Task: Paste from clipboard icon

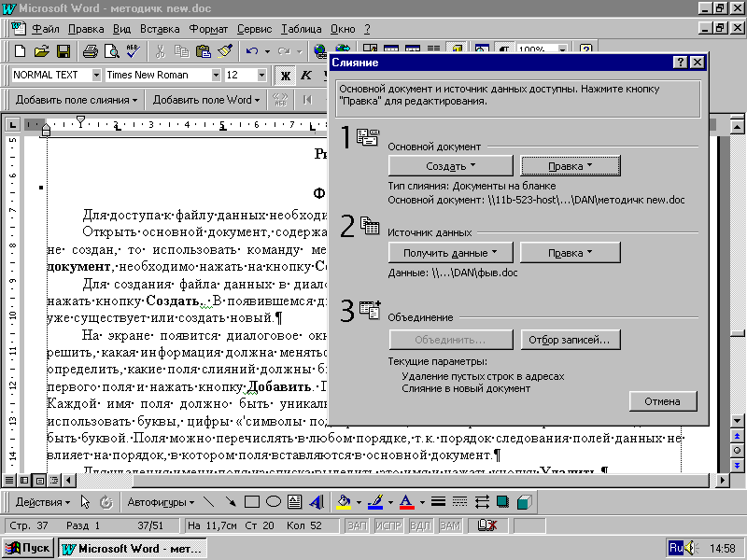Action: (x=204, y=50)
